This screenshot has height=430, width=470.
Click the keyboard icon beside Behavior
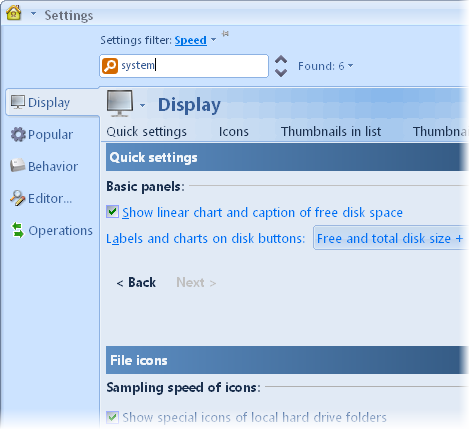point(18,166)
